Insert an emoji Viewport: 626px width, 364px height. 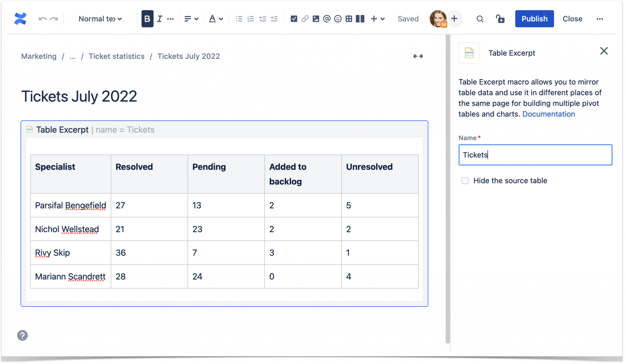pos(337,19)
